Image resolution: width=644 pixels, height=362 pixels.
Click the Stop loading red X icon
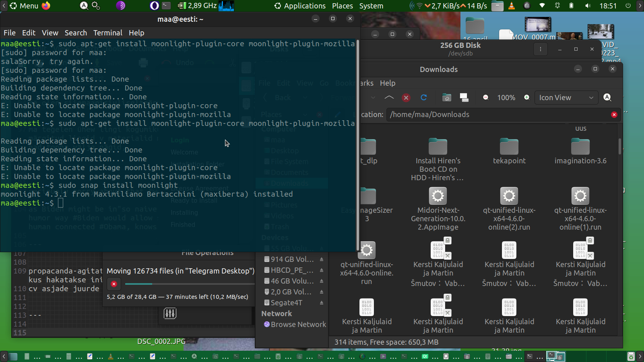406,98
